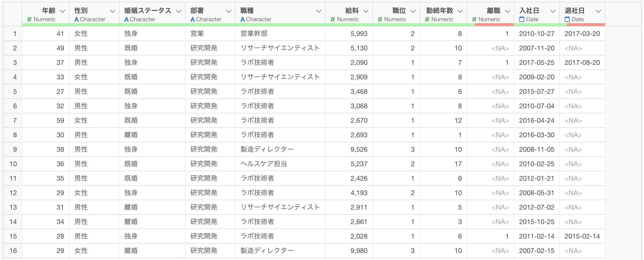The image size is (644, 260).
Task: Open the 職位 column menu chevron
Action: pos(413,11)
